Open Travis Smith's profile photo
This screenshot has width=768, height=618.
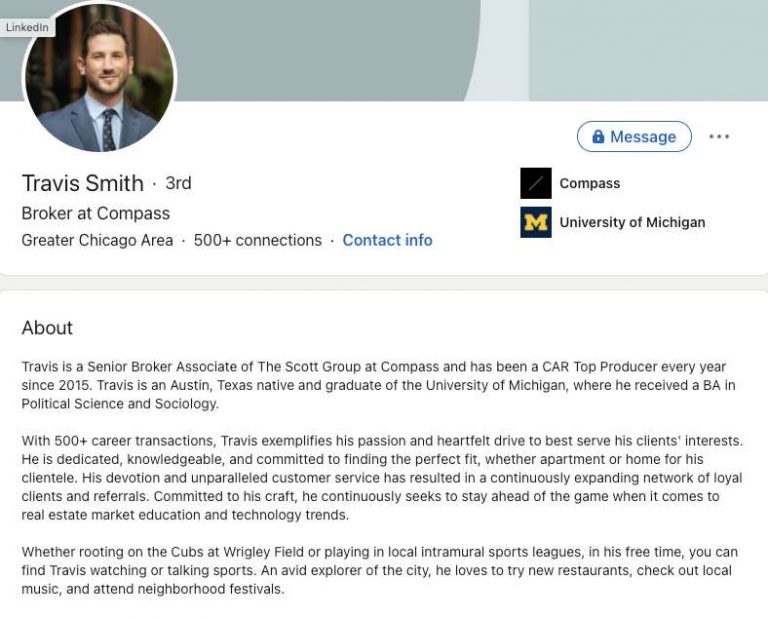tap(99, 78)
